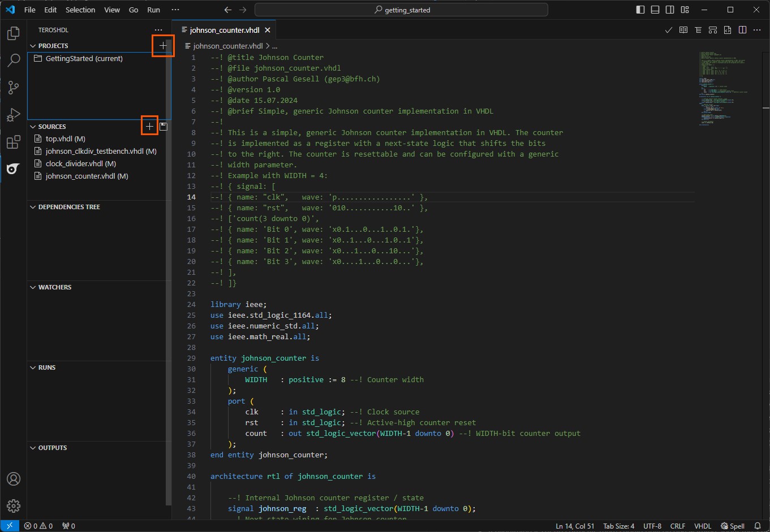Click the plus icon to add a project
This screenshot has height=532, width=770.
pos(163,46)
